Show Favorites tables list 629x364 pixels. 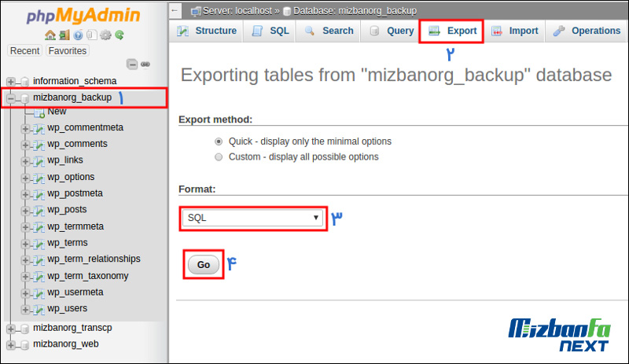pyautogui.click(x=68, y=51)
